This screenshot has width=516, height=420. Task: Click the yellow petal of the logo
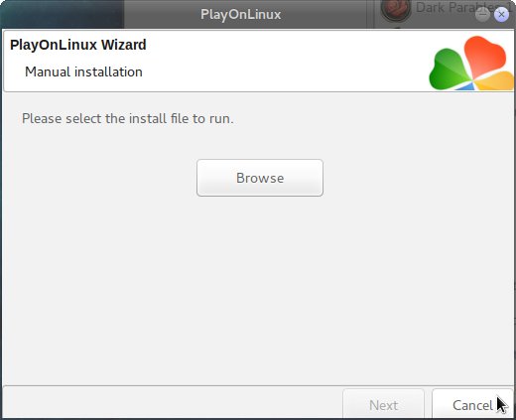point(495,81)
